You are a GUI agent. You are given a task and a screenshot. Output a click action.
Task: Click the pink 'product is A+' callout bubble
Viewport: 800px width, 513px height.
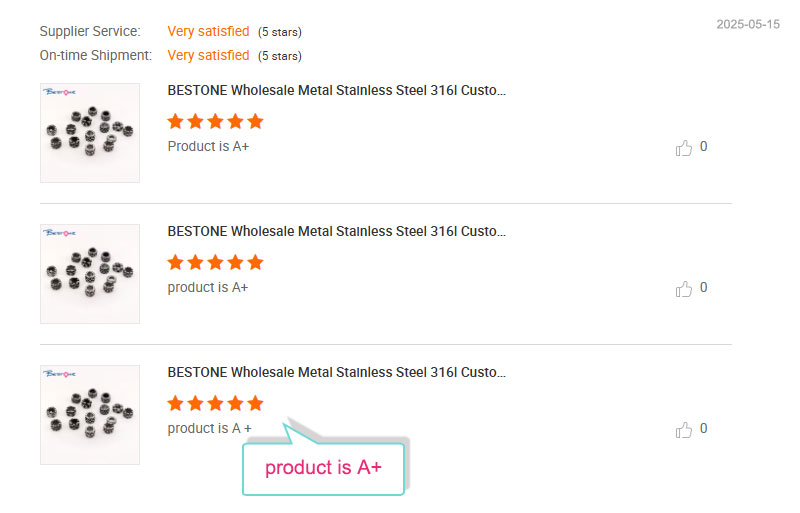click(323, 468)
